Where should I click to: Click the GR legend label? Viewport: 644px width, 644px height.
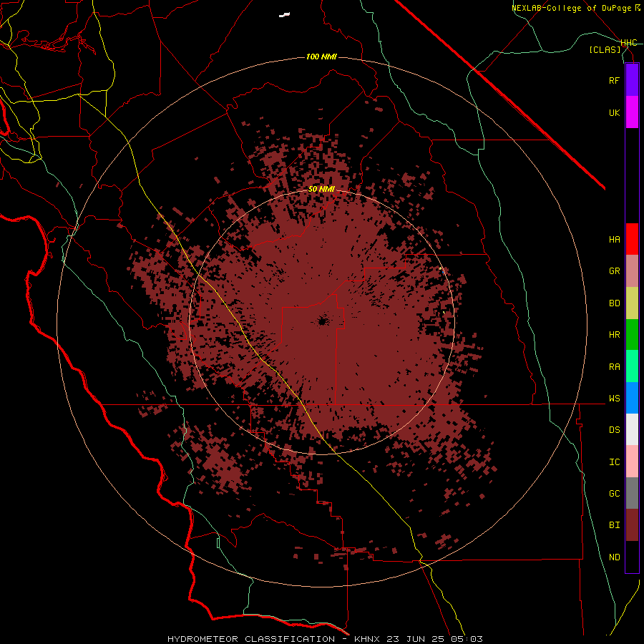point(614,271)
